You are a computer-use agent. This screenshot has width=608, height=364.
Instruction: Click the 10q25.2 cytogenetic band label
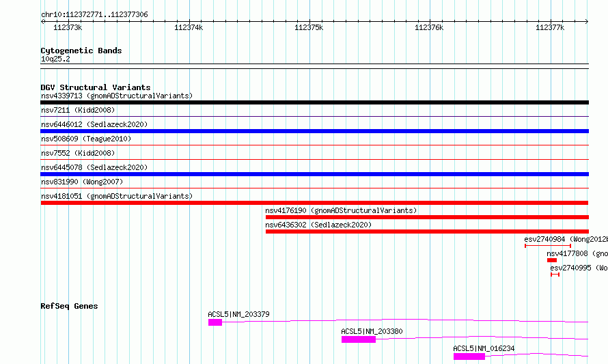pyautogui.click(x=55, y=59)
